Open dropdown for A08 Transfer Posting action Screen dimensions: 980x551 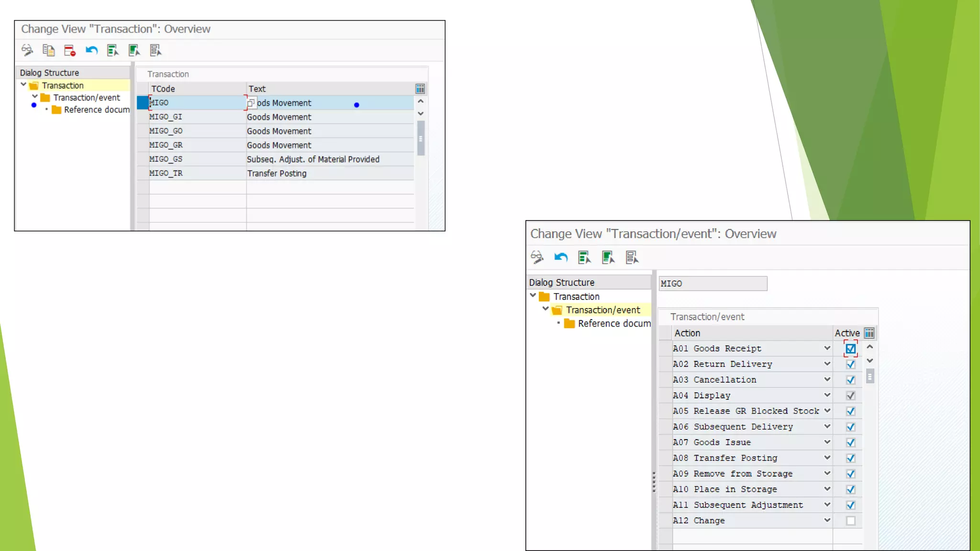pos(827,458)
